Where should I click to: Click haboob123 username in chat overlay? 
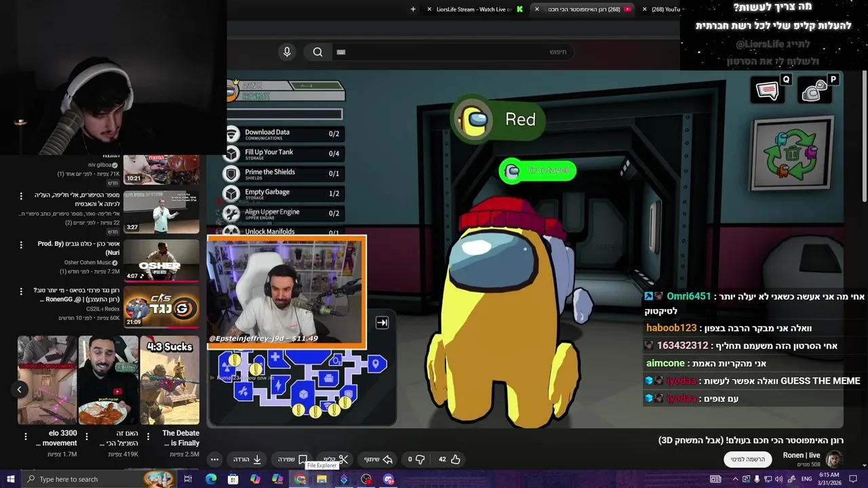671,328
